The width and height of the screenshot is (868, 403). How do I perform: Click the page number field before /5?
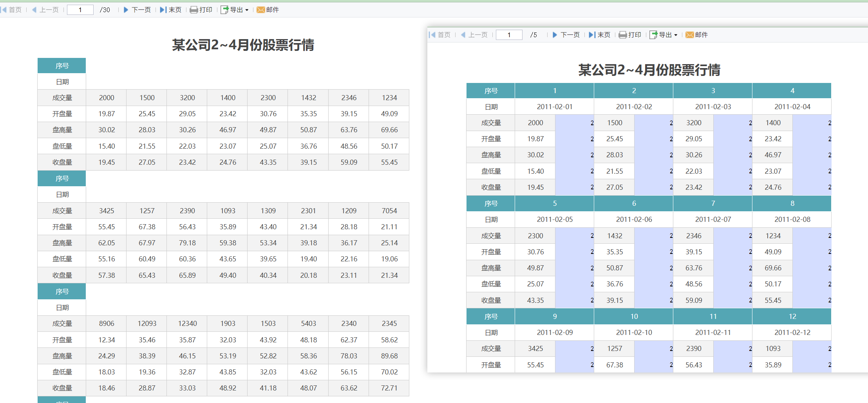click(x=509, y=35)
